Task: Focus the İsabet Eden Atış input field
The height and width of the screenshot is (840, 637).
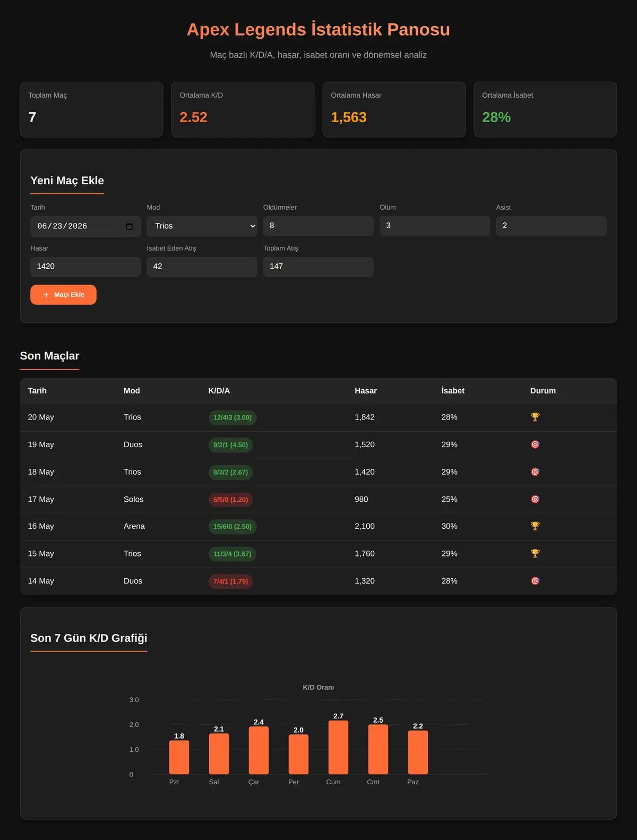Action: point(202,267)
